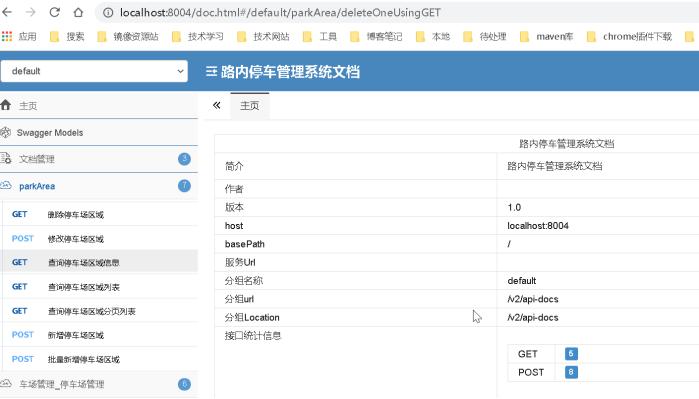The image size is (699, 399).
Task: Toggle sidebar menu icon beside title
Action: pyautogui.click(x=211, y=71)
